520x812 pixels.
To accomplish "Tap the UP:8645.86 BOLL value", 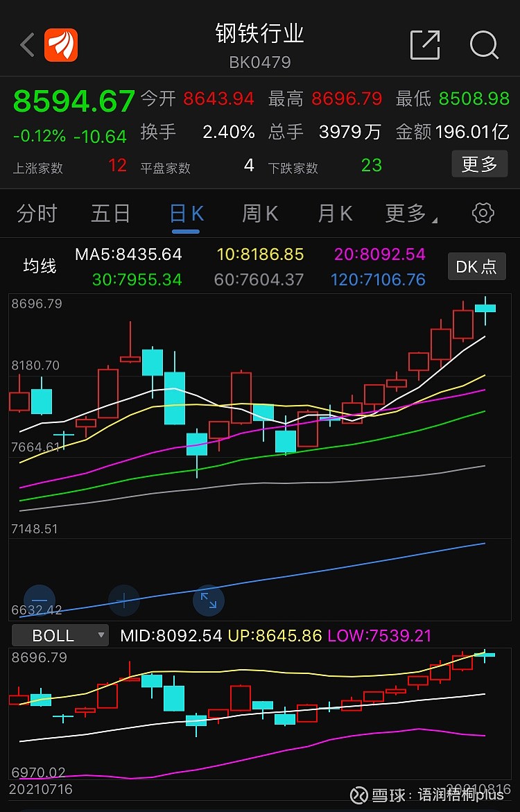I will tap(275, 635).
